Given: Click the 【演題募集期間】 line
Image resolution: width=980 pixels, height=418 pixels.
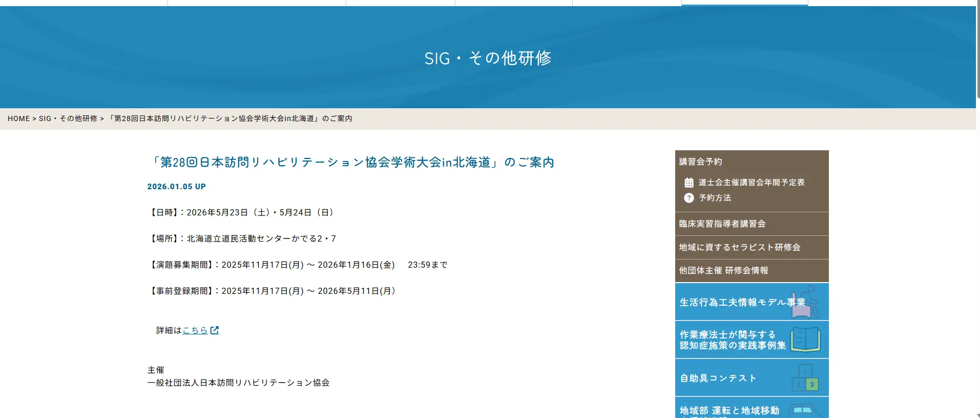Looking at the screenshot, I should coord(298,265).
